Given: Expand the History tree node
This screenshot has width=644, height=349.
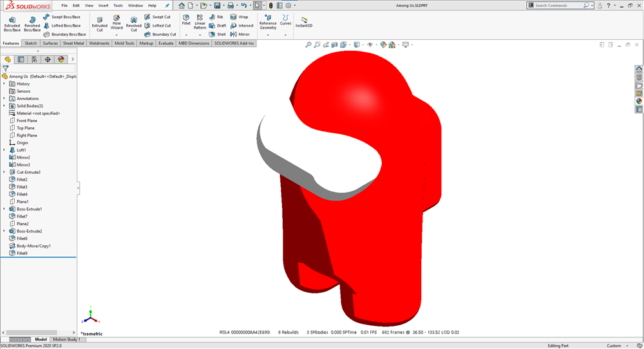Looking at the screenshot, I should [4, 84].
